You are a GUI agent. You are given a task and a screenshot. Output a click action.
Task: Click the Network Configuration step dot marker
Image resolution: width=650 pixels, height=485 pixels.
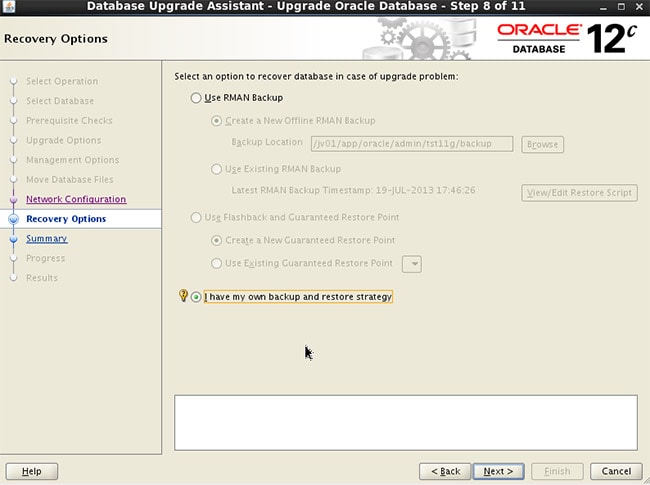(x=13, y=199)
